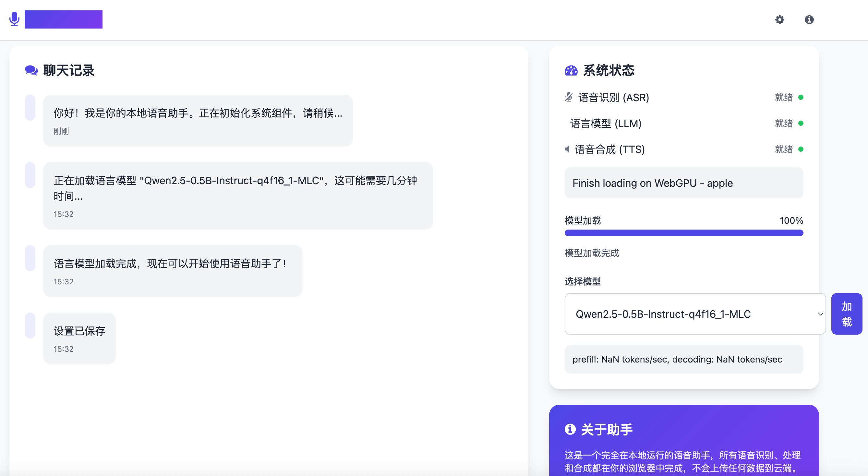
Task: Click the green status dot for TTS
Action: coord(801,149)
